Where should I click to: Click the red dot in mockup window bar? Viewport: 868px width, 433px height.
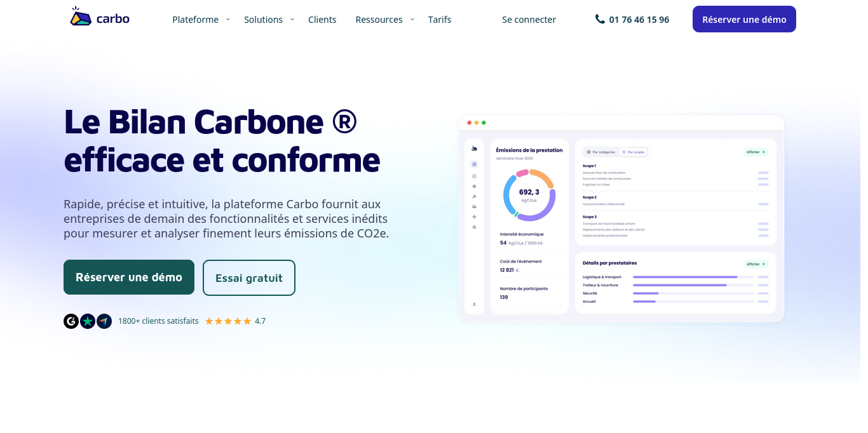[470, 123]
